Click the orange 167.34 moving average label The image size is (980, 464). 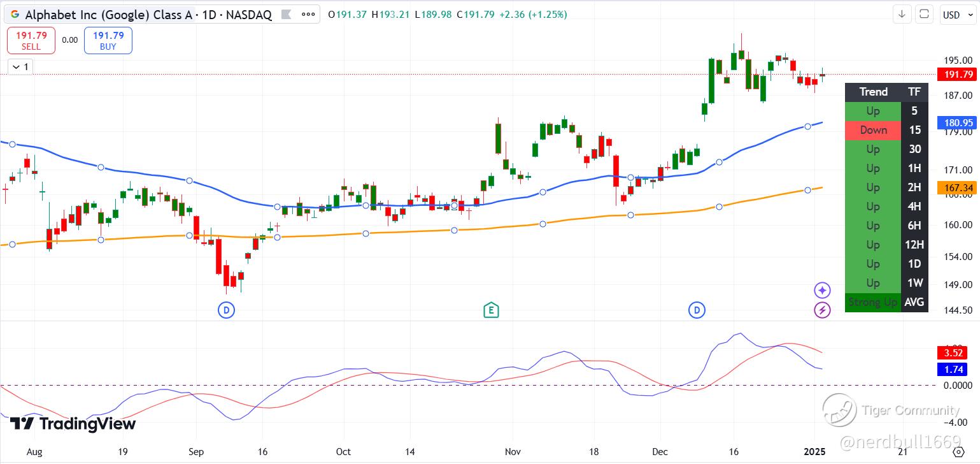958,188
